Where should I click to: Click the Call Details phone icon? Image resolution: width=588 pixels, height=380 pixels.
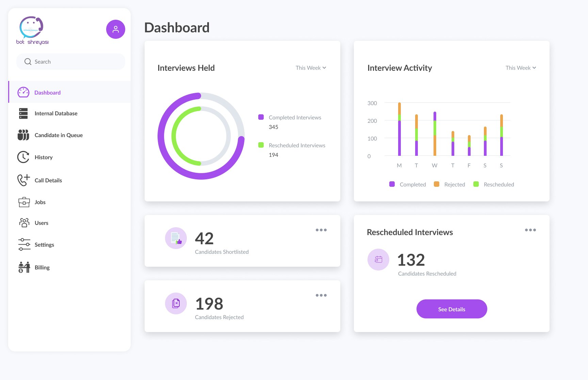23,180
